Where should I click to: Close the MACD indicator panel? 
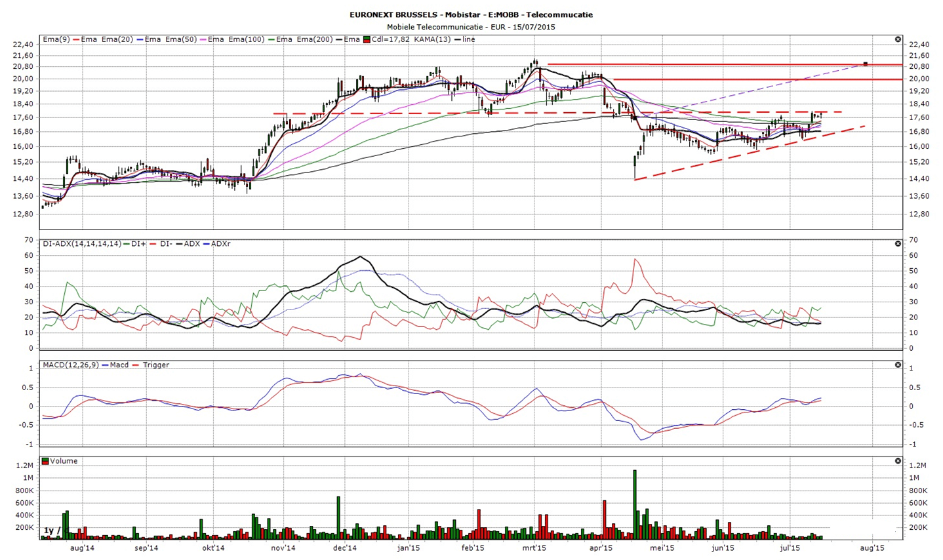[x=898, y=365]
